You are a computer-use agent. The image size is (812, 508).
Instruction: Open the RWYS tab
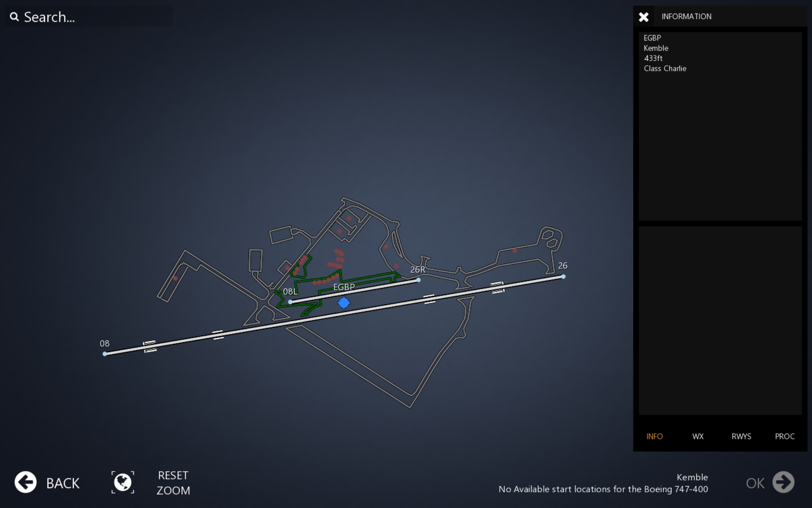pyautogui.click(x=741, y=436)
